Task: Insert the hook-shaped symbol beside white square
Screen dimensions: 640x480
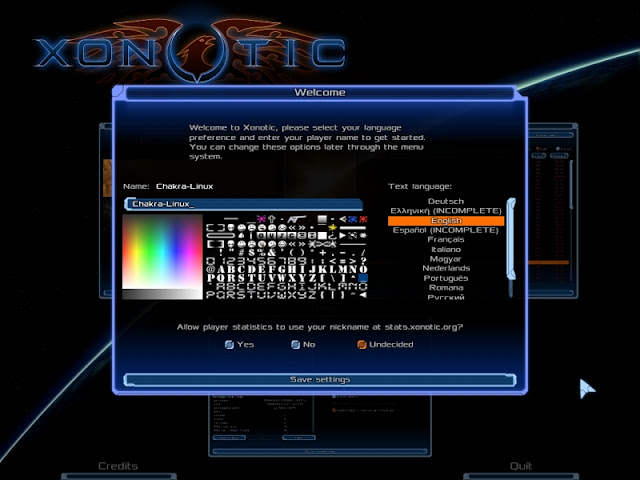Action: [332, 236]
